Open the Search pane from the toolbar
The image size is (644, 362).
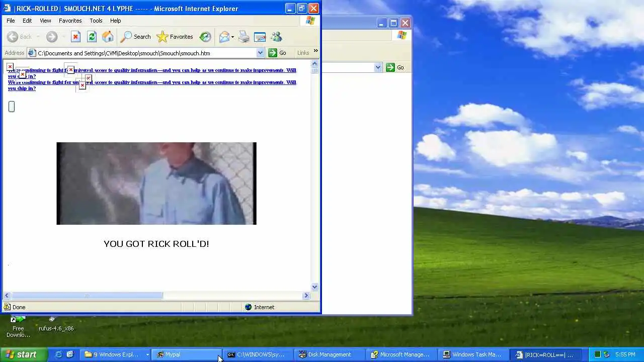(135, 37)
